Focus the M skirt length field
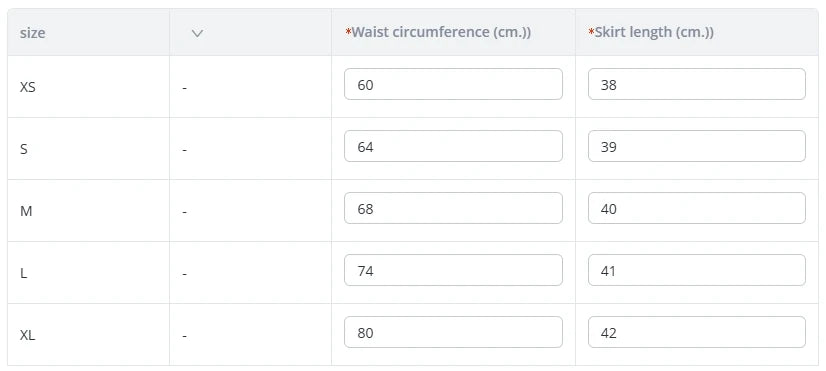 pyautogui.click(x=696, y=208)
